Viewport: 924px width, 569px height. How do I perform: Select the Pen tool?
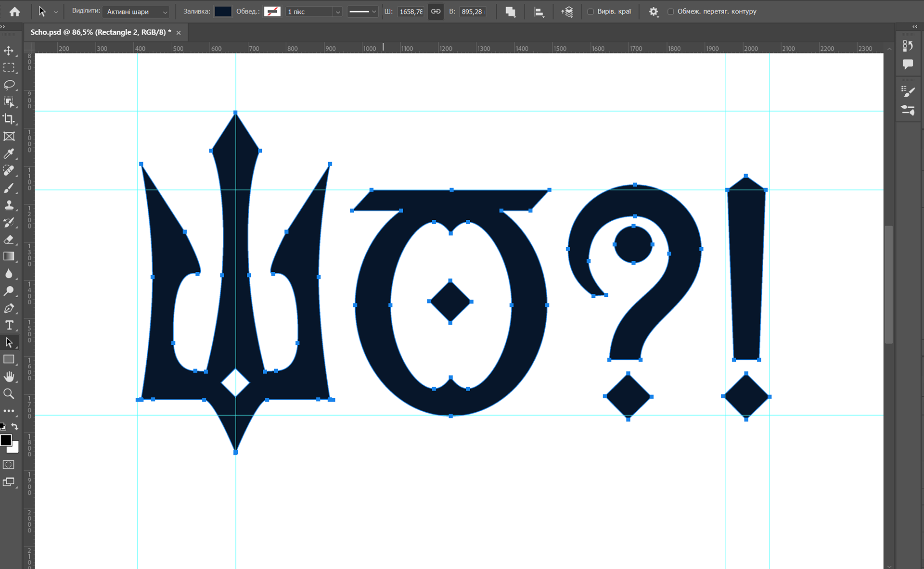tap(9, 308)
